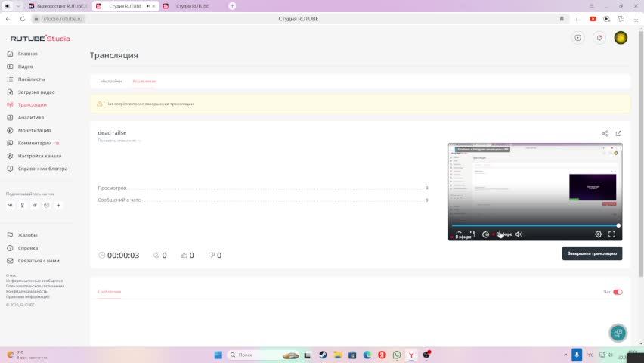Open Конфиденциальность footer link

26,291
